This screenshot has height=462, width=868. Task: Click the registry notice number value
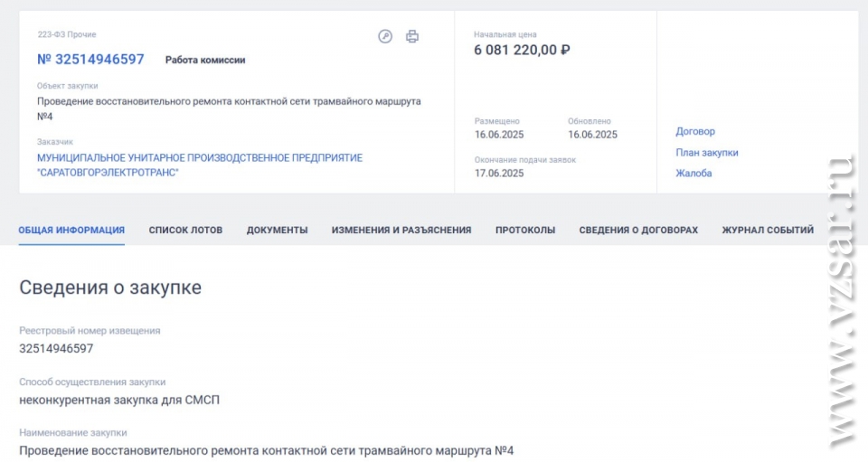click(56, 349)
